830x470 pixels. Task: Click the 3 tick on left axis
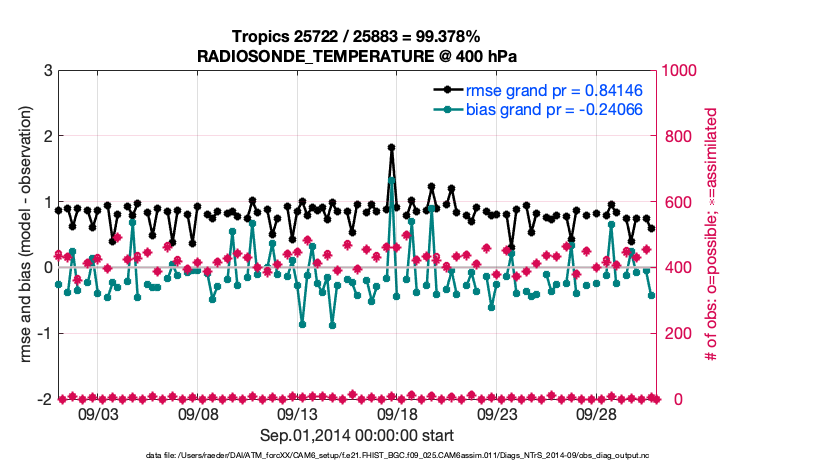[47, 70]
